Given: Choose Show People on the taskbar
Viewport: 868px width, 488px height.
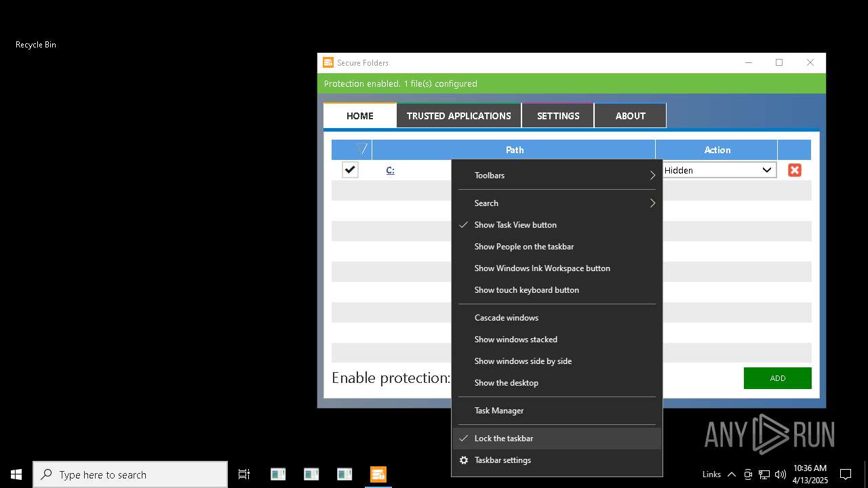Looking at the screenshot, I should (x=557, y=247).
